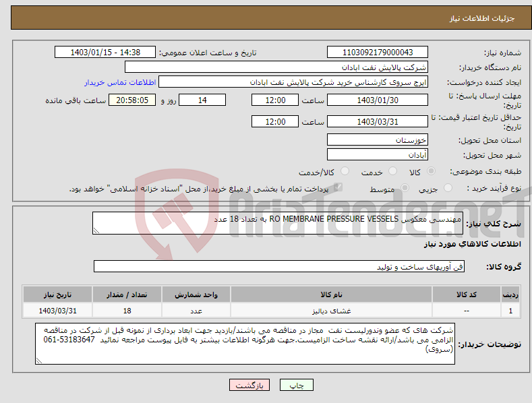Viewport: 532px width, 403px height.
Task: Click the اطلاعات کالاهای مورد نیاز heading
Action: point(472,244)
